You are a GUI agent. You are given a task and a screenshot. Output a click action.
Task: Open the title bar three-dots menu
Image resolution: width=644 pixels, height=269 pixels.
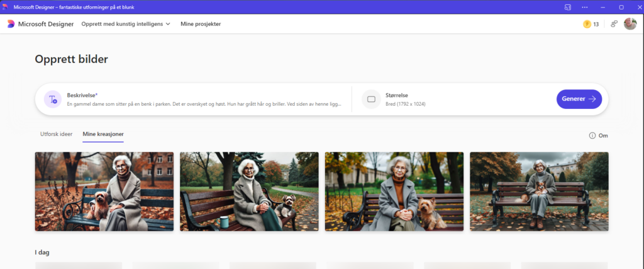pos(585,7)
